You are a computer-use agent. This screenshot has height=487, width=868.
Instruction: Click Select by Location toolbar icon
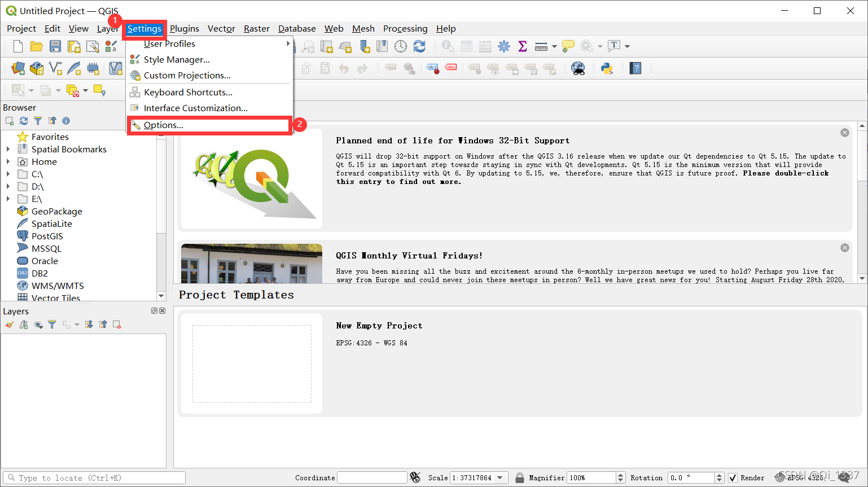click(x=99, y=90)
